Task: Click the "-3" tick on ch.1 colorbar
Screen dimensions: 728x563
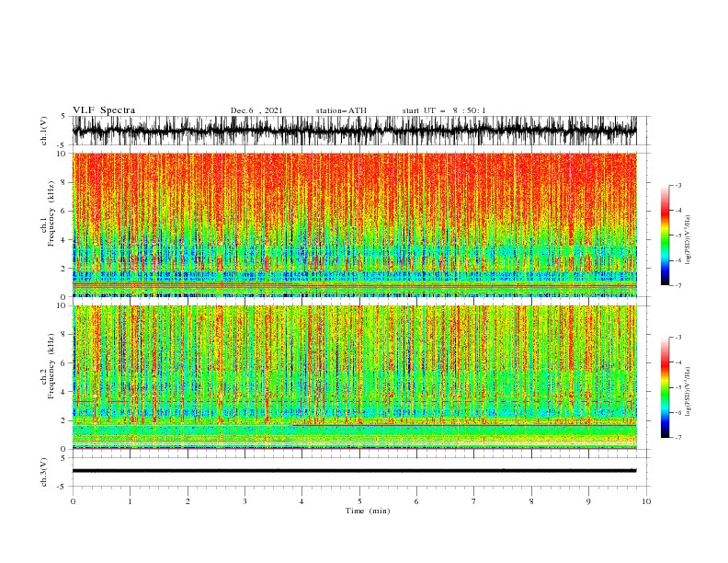Action: pos(677,185)
